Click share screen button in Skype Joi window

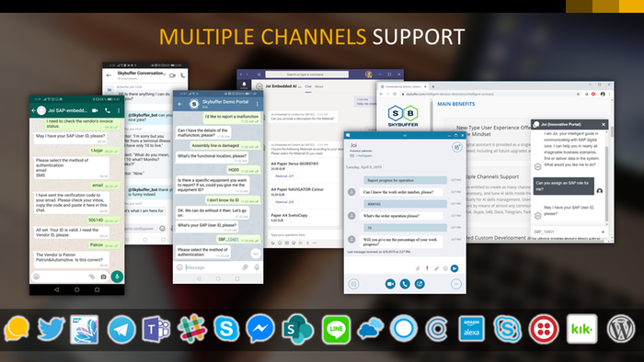tap(420, 284)
